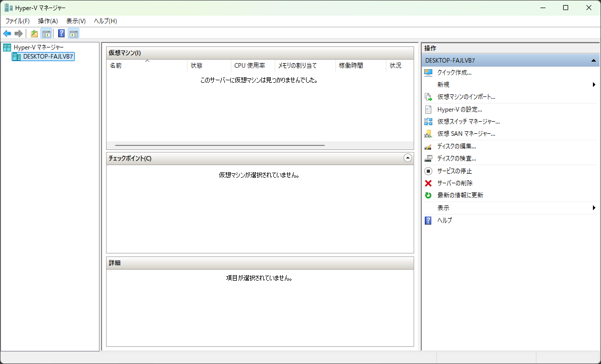Click 仮想マシンが選択されていません message
This screenshot has height=364, width=601.
click(259, 175)
